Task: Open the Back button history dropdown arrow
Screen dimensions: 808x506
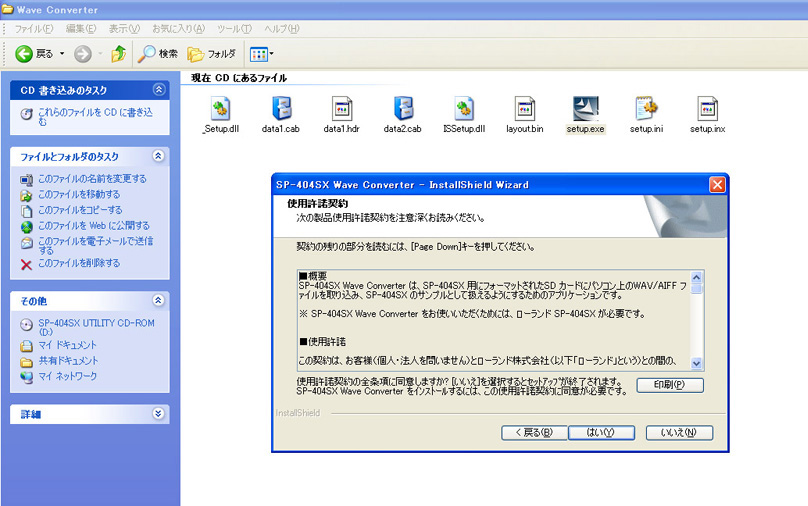Action: 62,54
